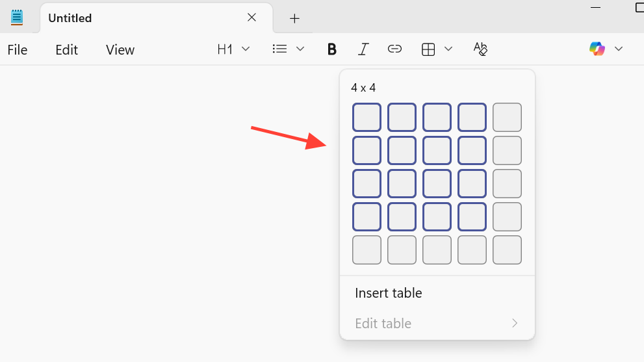This screenshot has width=644, height=362.
Task: Select the Untitled tab
Action: point(156,18)
